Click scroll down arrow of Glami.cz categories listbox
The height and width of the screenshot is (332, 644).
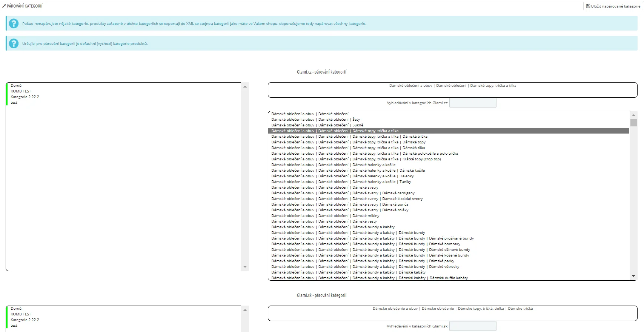click(633, 276)
